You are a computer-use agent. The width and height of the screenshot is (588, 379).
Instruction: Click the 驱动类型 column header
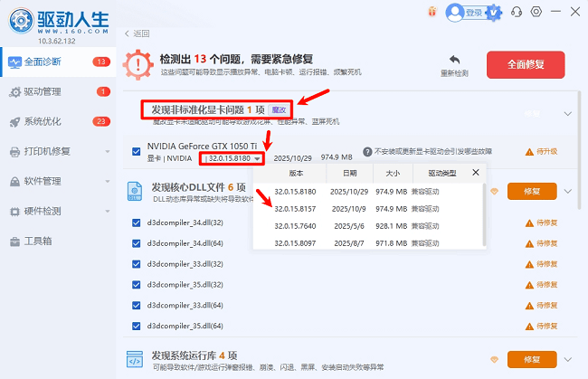pyautogui.click(x=442, y=173)
